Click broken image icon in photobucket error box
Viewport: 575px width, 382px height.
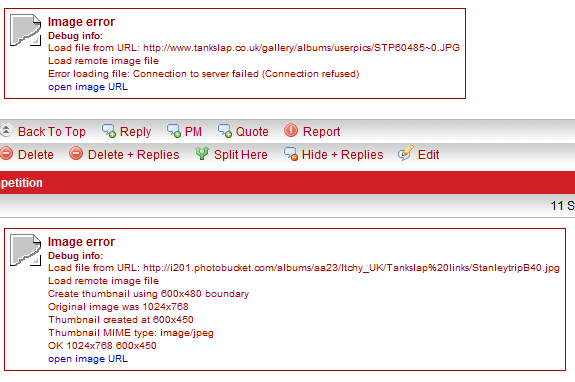pos(26,250)
